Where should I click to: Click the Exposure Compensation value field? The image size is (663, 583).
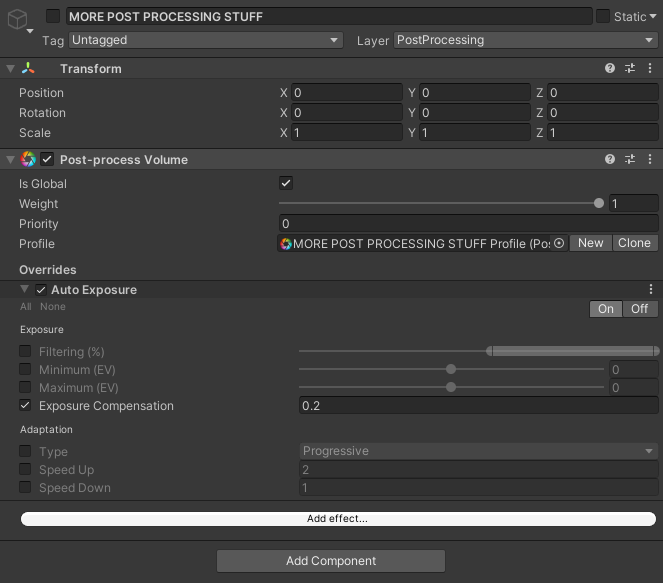coord(479,405)
